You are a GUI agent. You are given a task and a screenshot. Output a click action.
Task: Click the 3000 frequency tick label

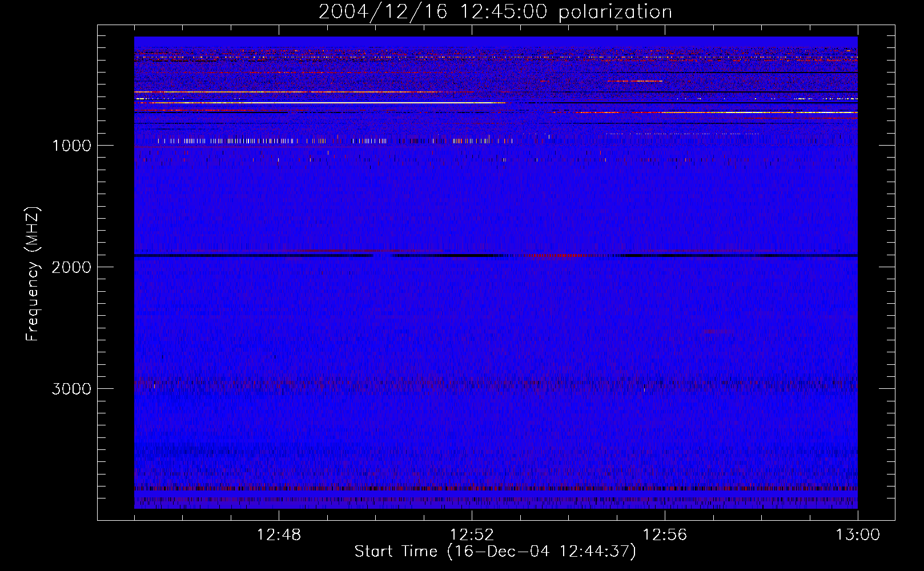click(71, 389)
